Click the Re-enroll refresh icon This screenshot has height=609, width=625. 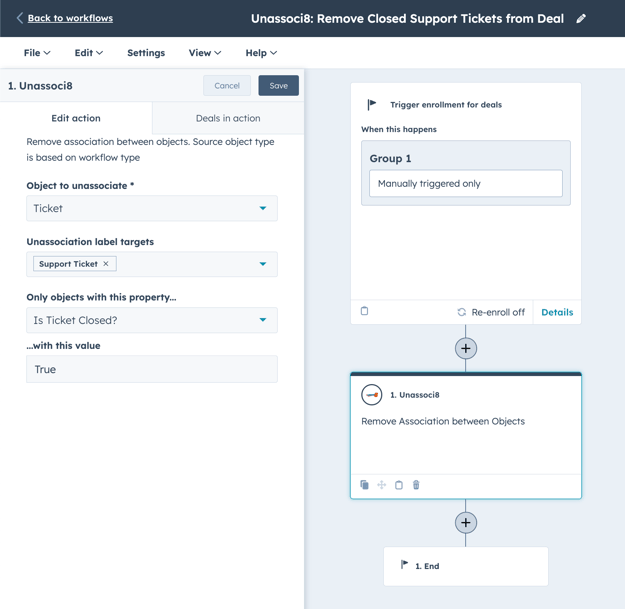pyautogui.click(x=461, y=312)
